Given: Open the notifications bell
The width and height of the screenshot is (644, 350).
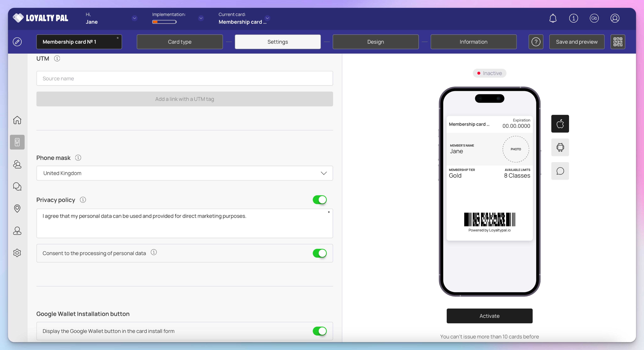Looking at the screenshot, I should [x=553, y=18].
